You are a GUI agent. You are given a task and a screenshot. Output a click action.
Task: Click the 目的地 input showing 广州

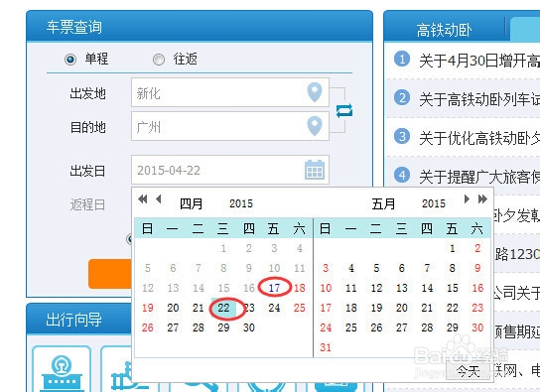[230, 126]
